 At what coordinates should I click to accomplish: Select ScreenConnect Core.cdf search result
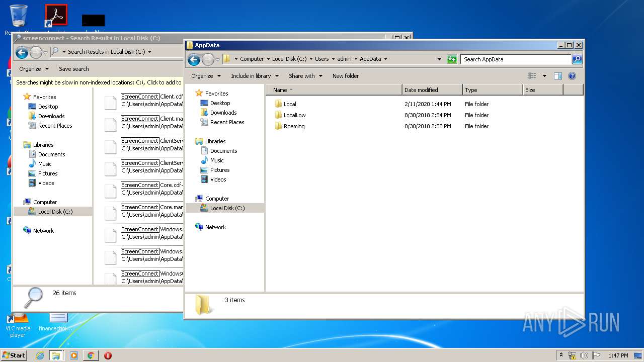click(x=143, y=189)
